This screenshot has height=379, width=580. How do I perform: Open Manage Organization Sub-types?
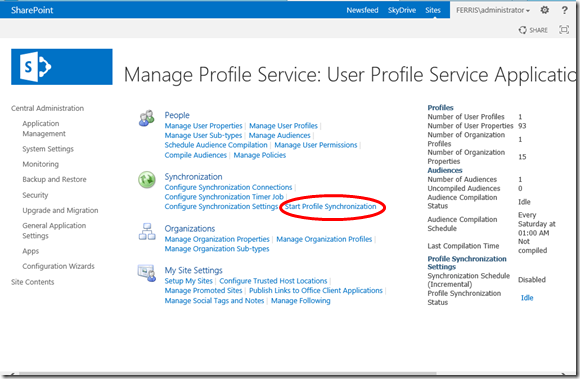[x=217, y=249]
